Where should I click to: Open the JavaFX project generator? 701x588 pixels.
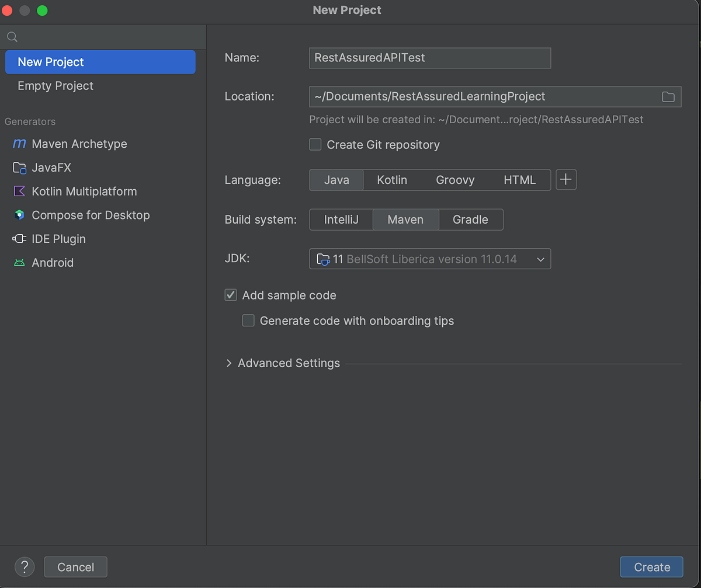[x=50, y=168]
